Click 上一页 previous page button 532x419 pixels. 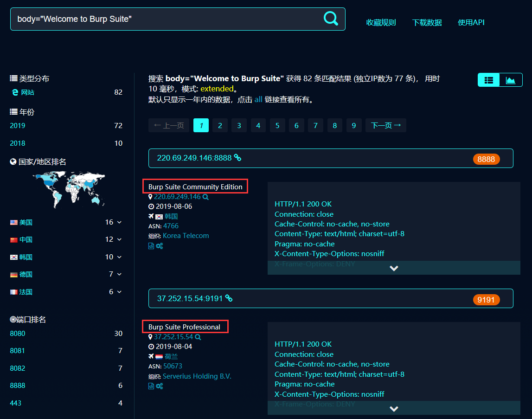point(169,126)
